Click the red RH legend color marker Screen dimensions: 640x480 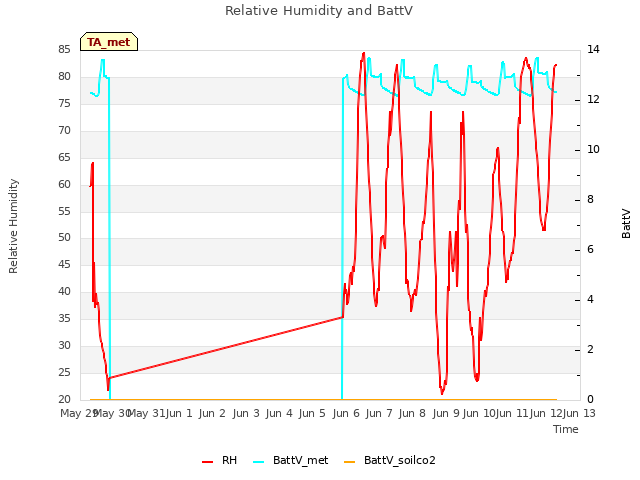tap(207, 462)
